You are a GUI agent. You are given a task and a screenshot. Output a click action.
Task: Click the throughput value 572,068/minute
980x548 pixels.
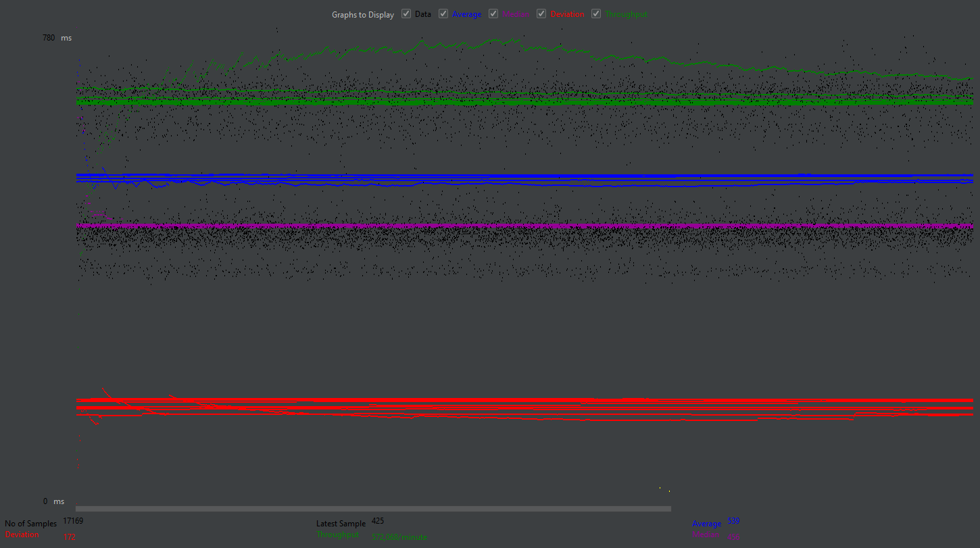399,537
